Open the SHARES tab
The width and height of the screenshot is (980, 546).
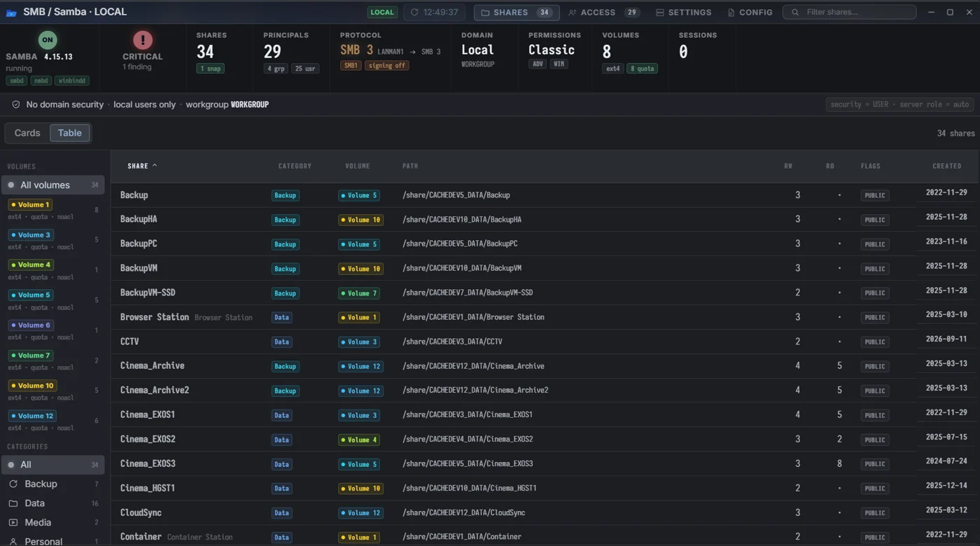(516, 12)
